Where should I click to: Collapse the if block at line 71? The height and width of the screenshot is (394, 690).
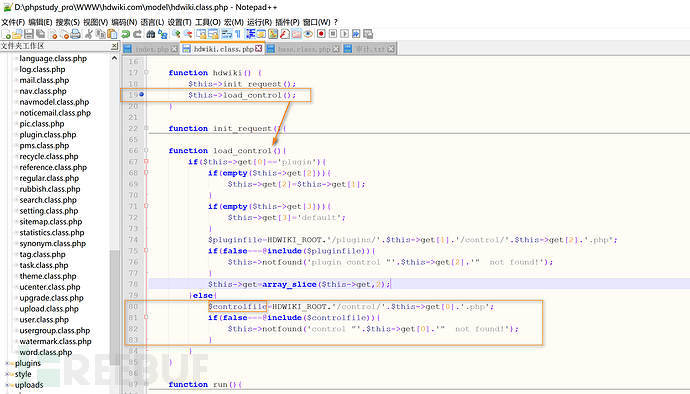[x=146, y=206]
